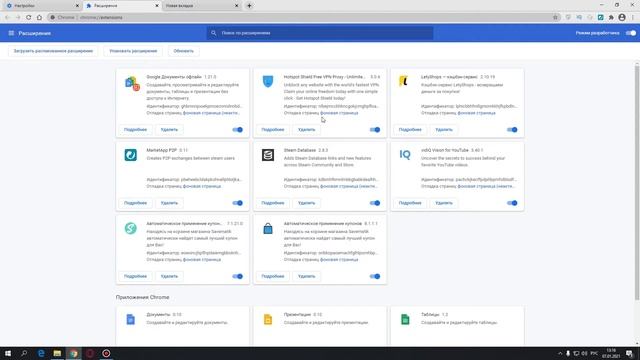Click the page vertical scrollbar
The height and width of the screenshot is (360, 640).
637,182
